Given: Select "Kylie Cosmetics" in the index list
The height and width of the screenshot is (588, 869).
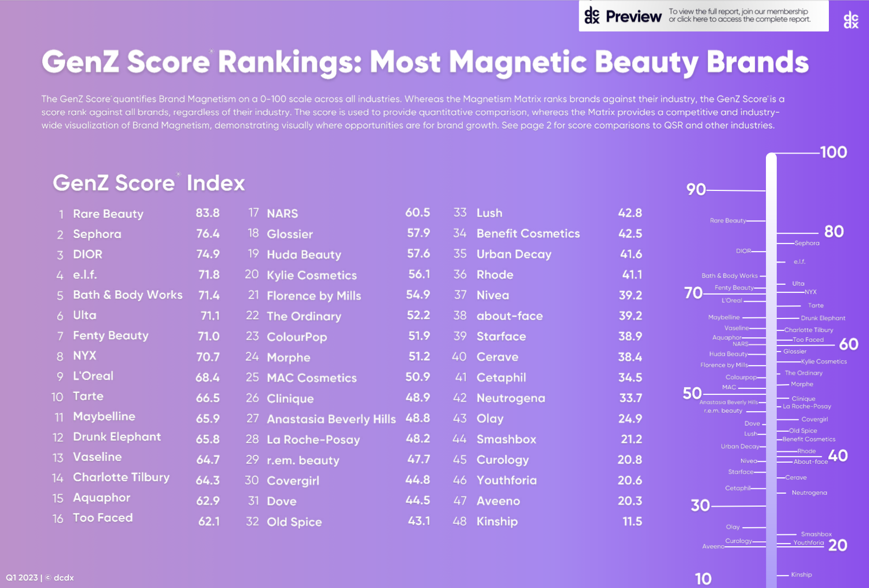Looking at the screenshot, I should 312,276.
